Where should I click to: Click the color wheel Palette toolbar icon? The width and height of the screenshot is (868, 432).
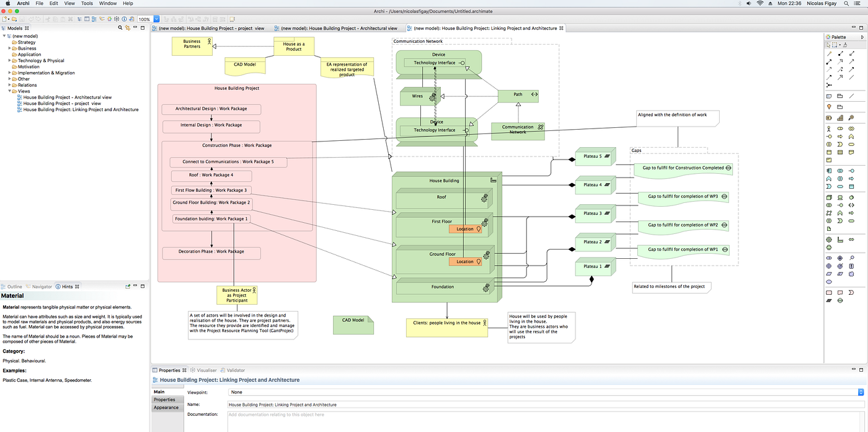(x=109, y=19)
